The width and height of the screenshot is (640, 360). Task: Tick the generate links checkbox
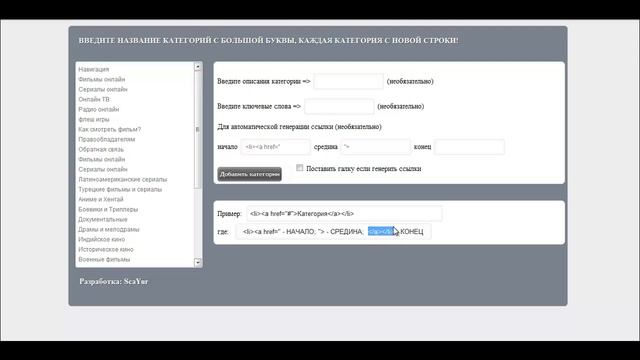point(300,168)
